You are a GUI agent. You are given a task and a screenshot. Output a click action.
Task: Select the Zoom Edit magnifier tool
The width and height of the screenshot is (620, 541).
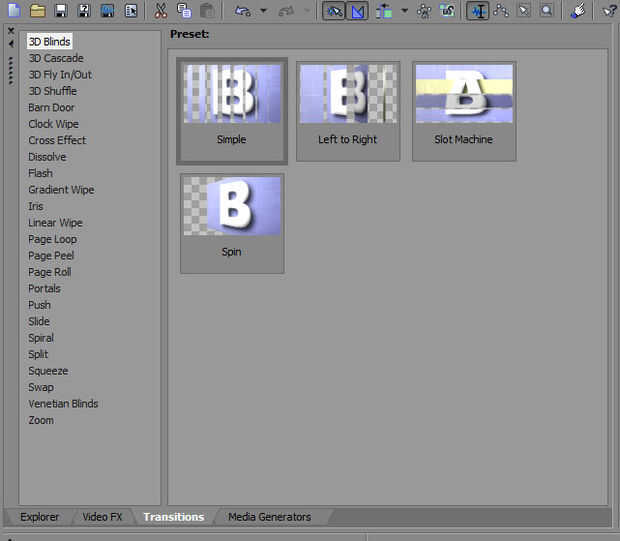pos(546,11)
